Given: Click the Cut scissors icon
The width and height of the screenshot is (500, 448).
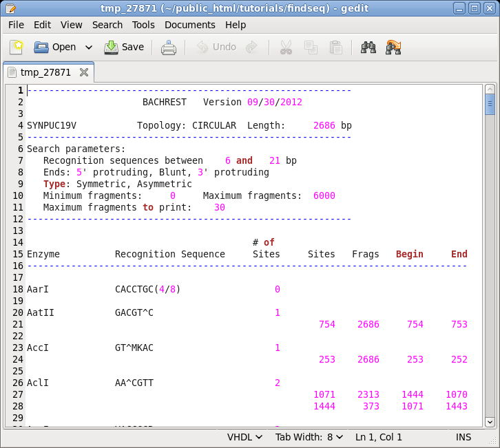Looking at the screenshot, I should (x=286, y=47).
